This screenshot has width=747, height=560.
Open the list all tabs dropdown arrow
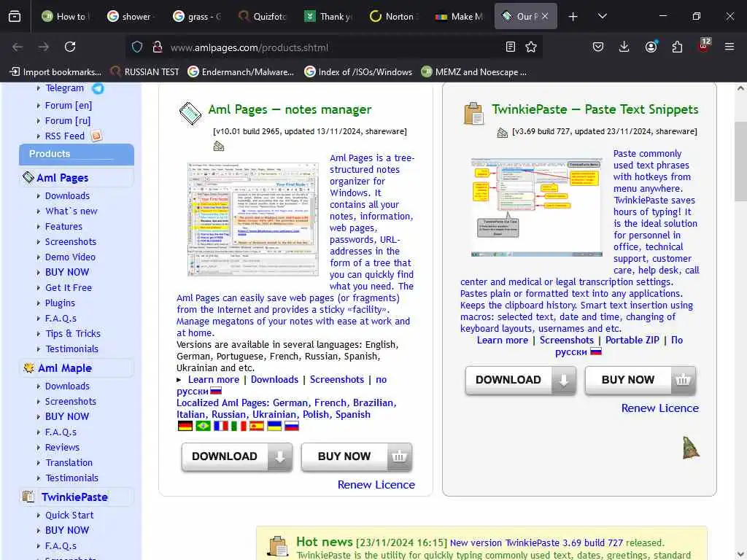(x=602, y=16)
